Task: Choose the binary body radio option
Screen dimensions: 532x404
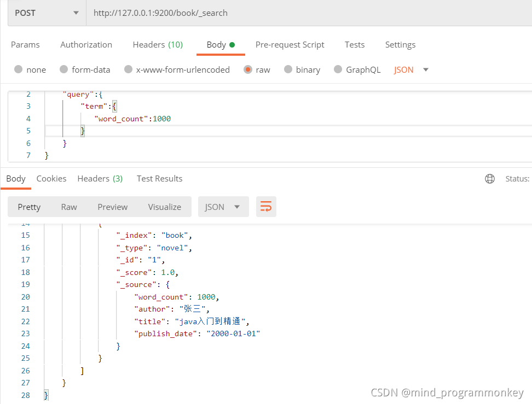Action: [288, 69]
